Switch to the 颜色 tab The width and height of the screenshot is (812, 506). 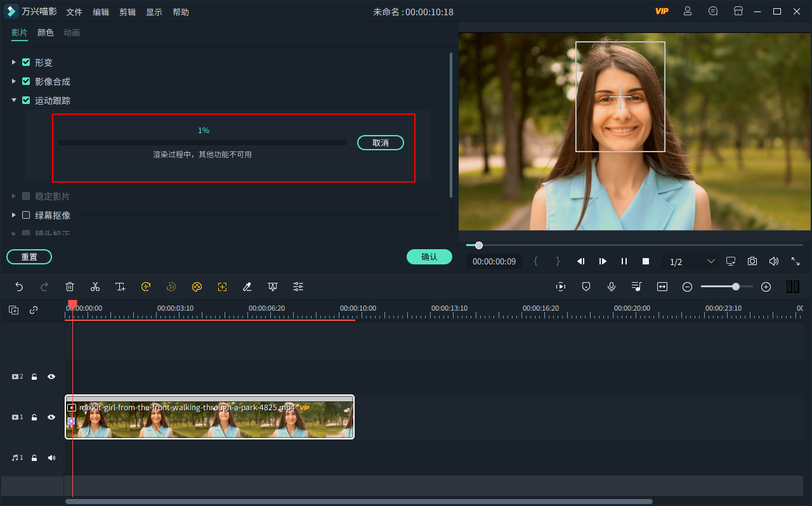click(46, 32)
